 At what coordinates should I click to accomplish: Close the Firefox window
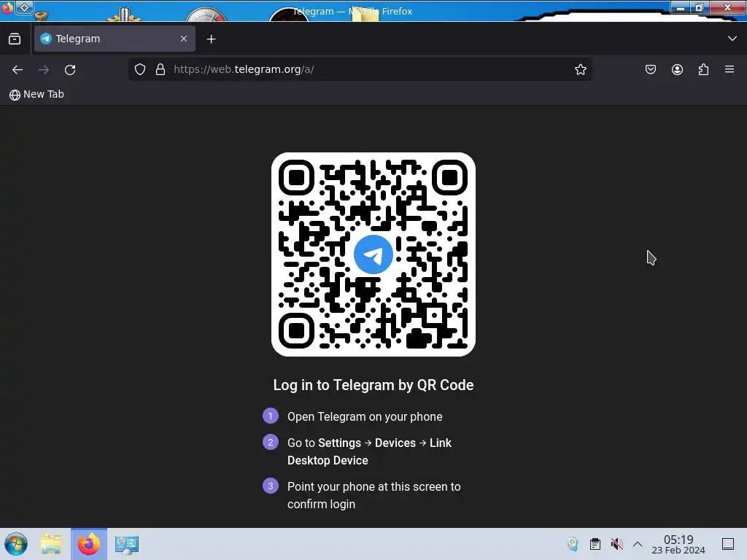tap(727, 7)
